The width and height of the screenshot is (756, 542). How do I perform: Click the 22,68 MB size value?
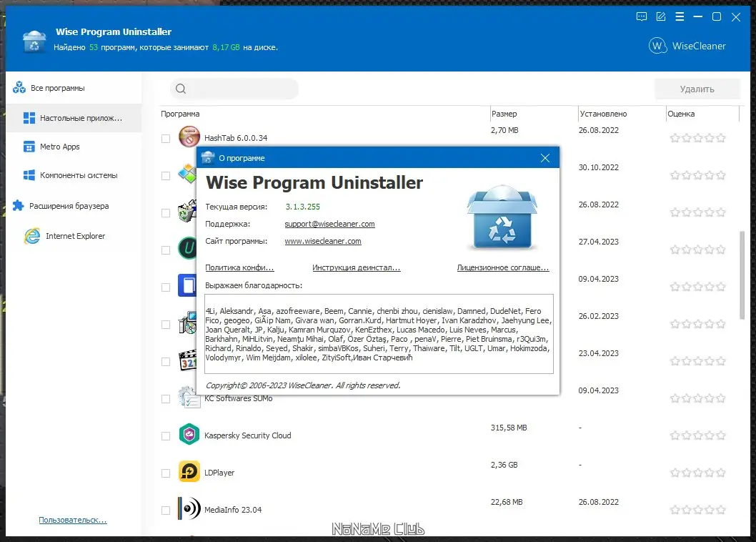pyautogui.click(x=507, y=502)
